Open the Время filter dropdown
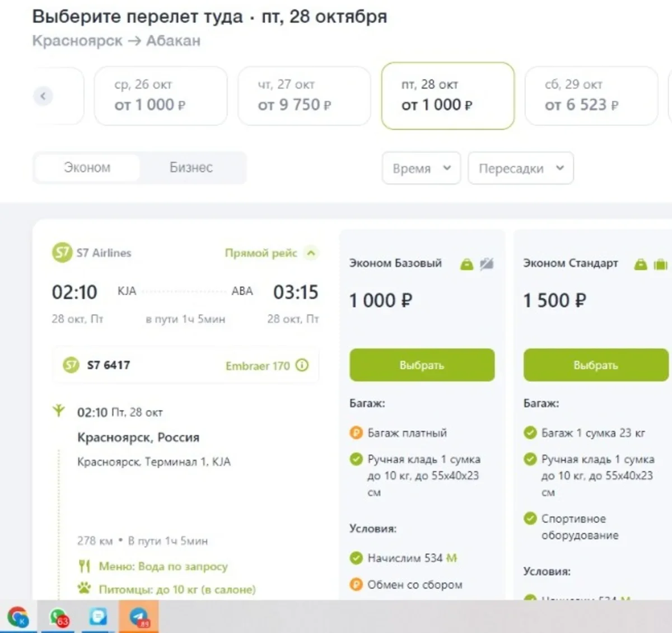672x633 pixels. pos(421,168)
